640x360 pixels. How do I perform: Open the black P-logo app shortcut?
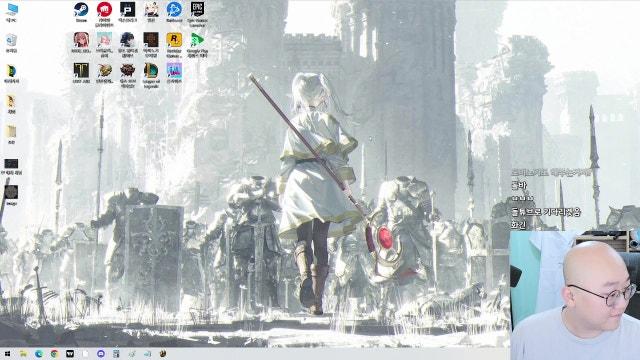(127, 11)
